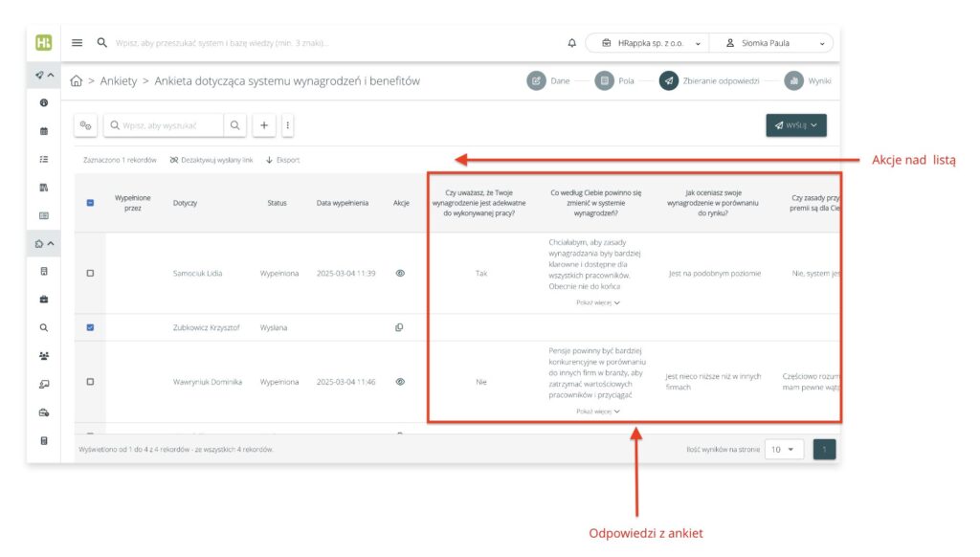This screenshot has width=980, height=557.
Task: Click the Wyślij button
Action: 795,125
